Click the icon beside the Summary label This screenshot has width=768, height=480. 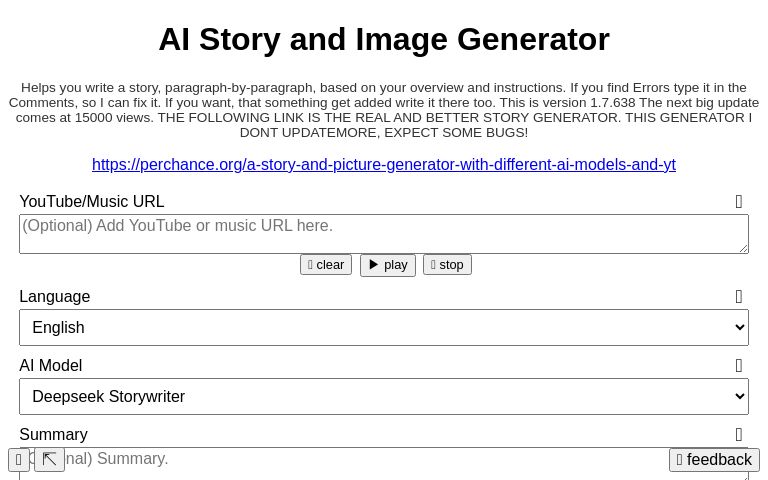tap(739, 435)
